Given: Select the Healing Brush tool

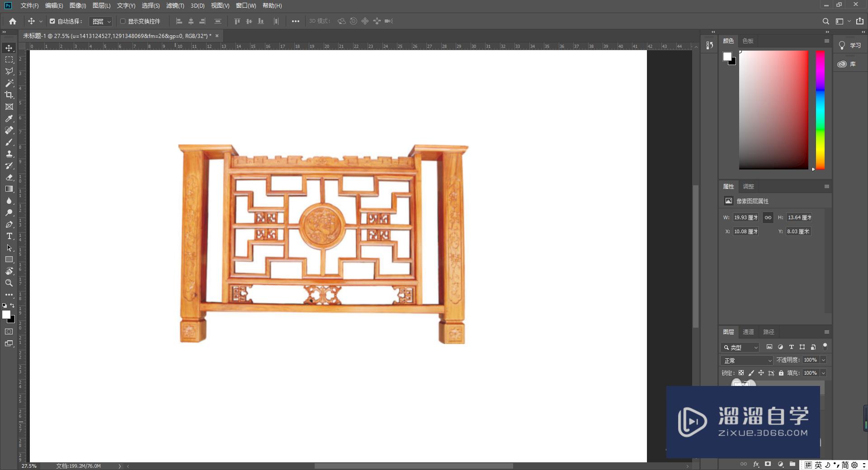Looking at the screenshot, I should 9,130.
